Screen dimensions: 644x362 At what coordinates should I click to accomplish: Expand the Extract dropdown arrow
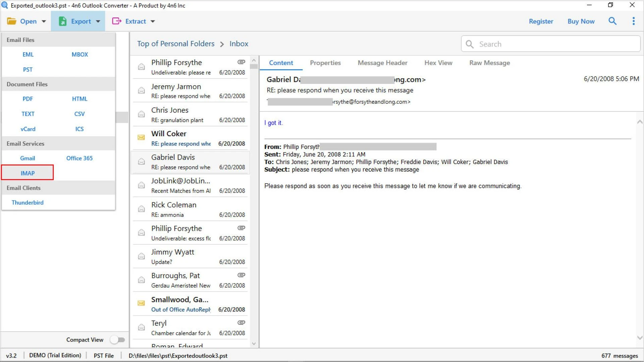pyautogui.click(x=153, y=21)
